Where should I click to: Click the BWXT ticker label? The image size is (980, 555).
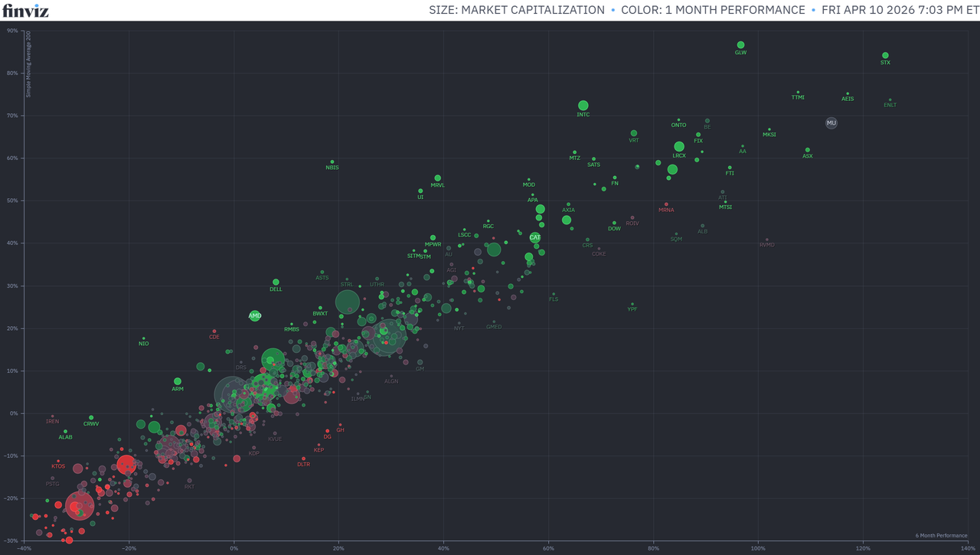pos(320,314)
